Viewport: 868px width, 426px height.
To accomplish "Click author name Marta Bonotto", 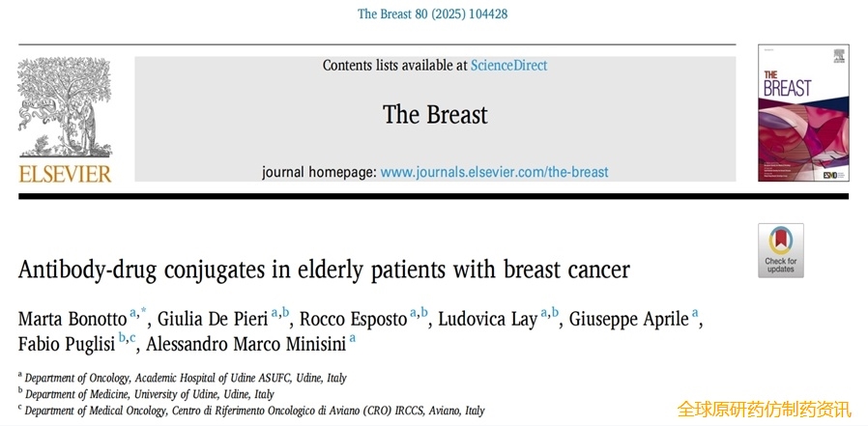I will pos(72,320).
